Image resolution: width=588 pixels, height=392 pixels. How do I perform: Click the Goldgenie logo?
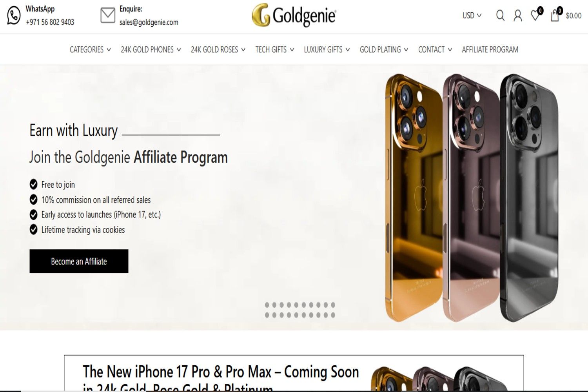tap(294, 15)
